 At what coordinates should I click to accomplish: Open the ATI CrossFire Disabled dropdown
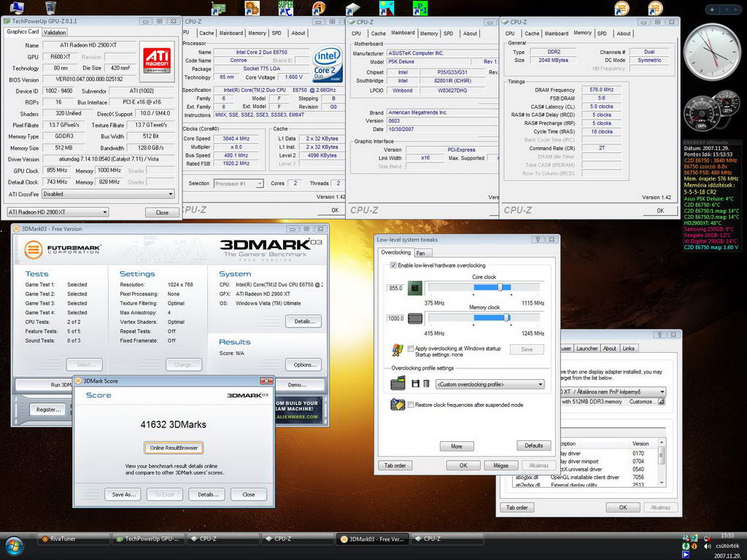coord(108,194)
